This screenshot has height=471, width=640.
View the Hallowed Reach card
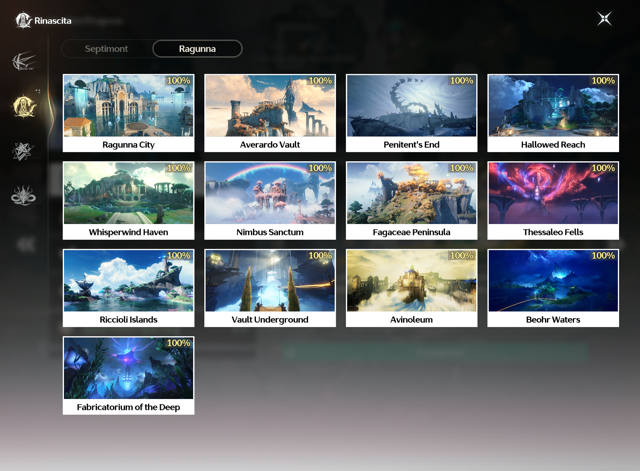[553, 113]
